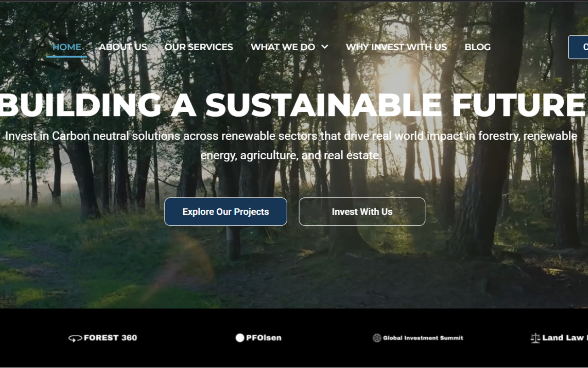Open the WHAT WE DO menu label
The image size is (588, 368).
tap(283, 47)
